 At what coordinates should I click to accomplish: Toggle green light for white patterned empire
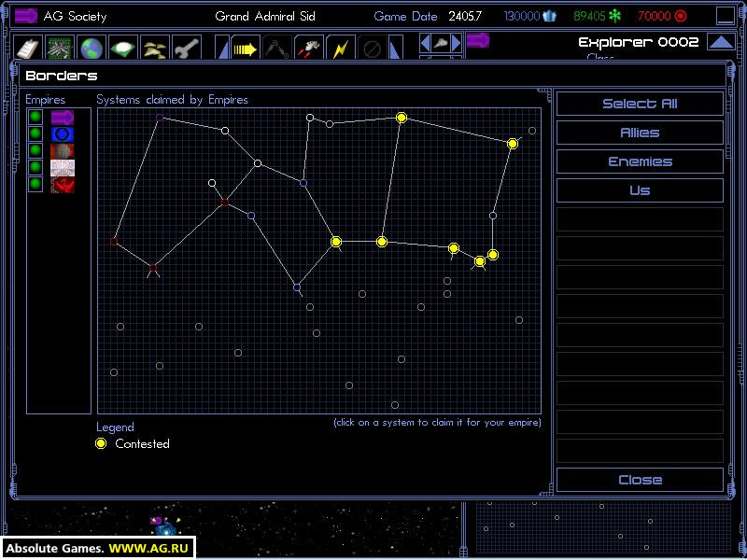[35, 168]
